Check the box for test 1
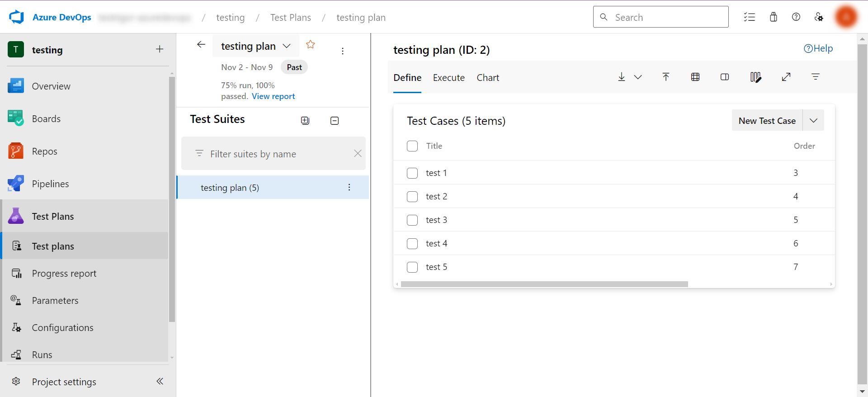Image resolution: width=868 pixels, height=397 pixels. coord(412,173)
